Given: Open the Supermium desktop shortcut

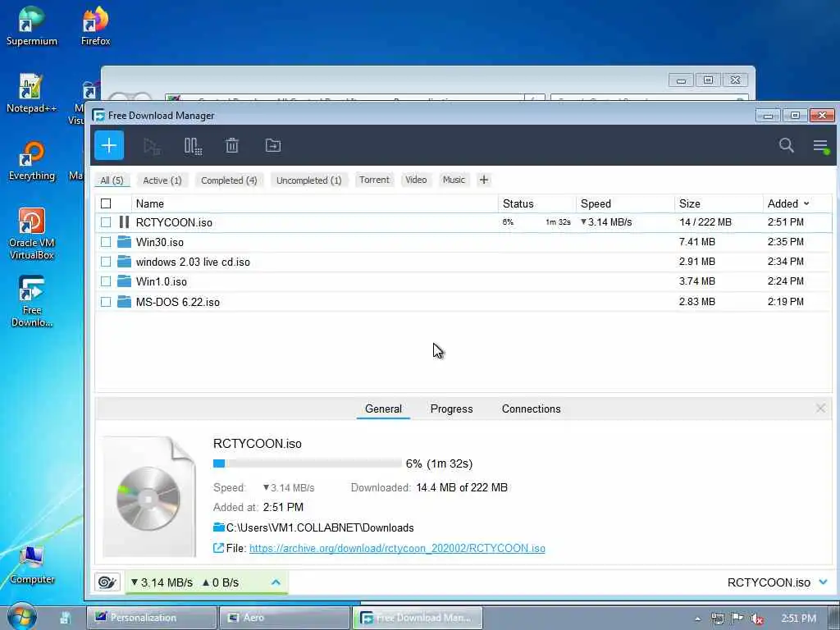Looking at the screenshot, I should click(31, 25).
